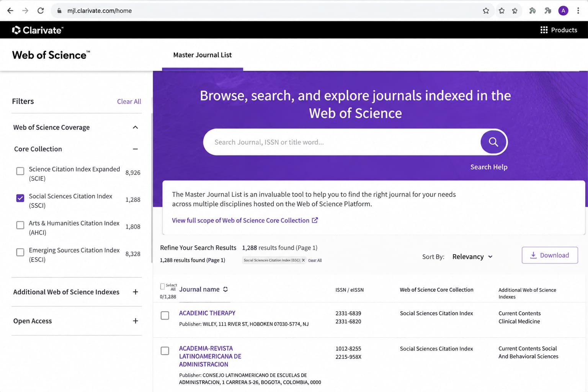Click Clear All next to the SSCI chip
The image size is (588, 392).
(315, 260)
